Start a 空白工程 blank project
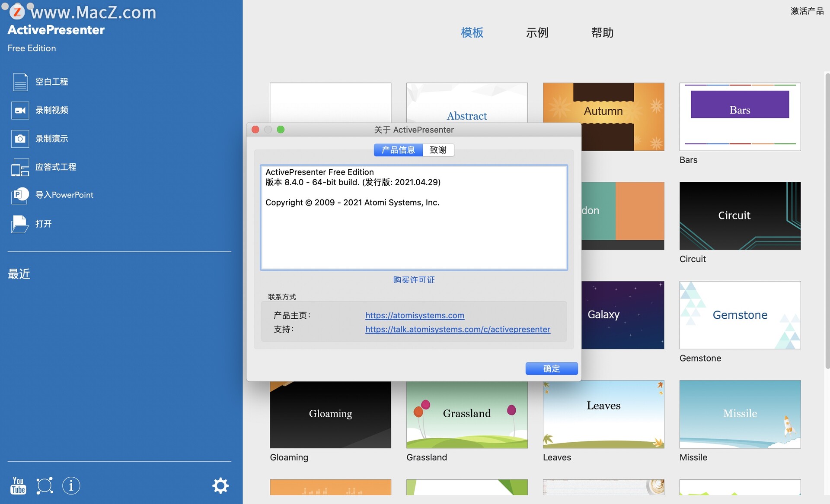Image resolution: width=830 pixels, height=504 pixels. pyautogui.click(x=51, y=82)
